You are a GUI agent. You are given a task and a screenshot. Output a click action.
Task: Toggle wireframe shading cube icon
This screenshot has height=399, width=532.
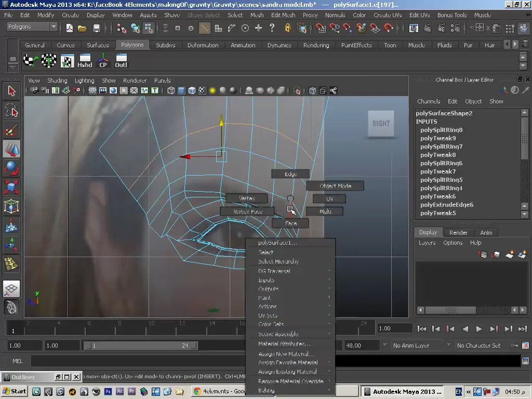[x=171, y=90]
